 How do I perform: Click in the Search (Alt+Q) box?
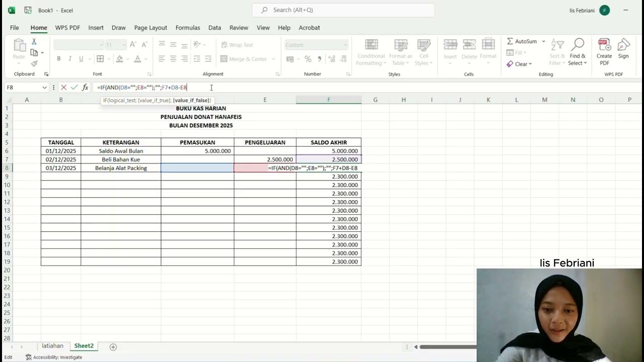[343, 10]
